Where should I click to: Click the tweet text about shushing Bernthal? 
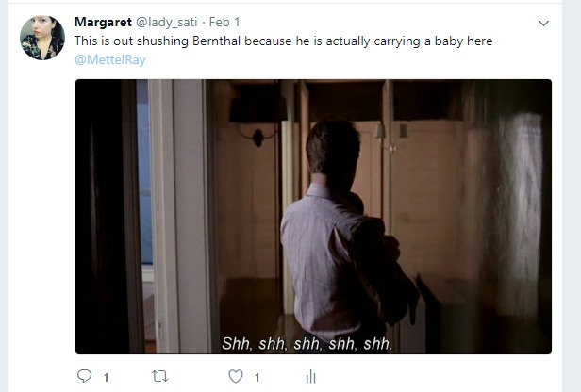tap(284, 41)
